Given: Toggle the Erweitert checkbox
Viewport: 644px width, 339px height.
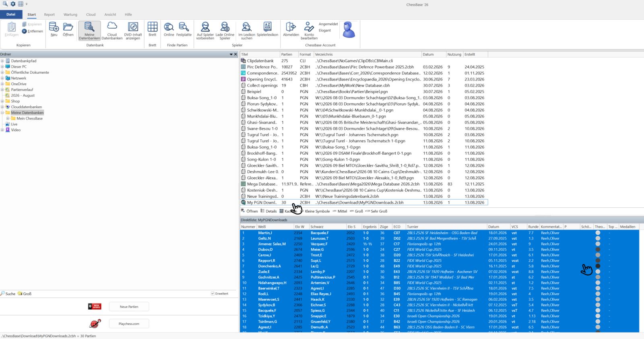Looking at the screenshot, I should tap(213, 294).
